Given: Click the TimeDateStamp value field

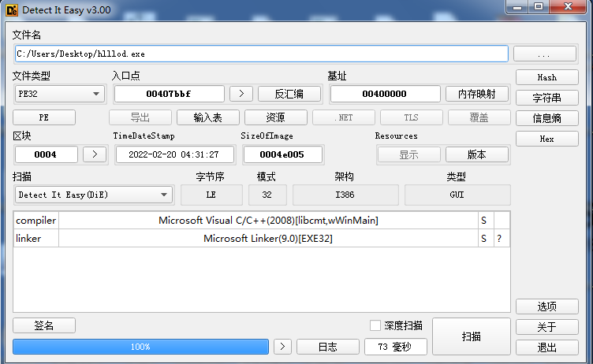Looking at the screenshot, I should (174, 154).
